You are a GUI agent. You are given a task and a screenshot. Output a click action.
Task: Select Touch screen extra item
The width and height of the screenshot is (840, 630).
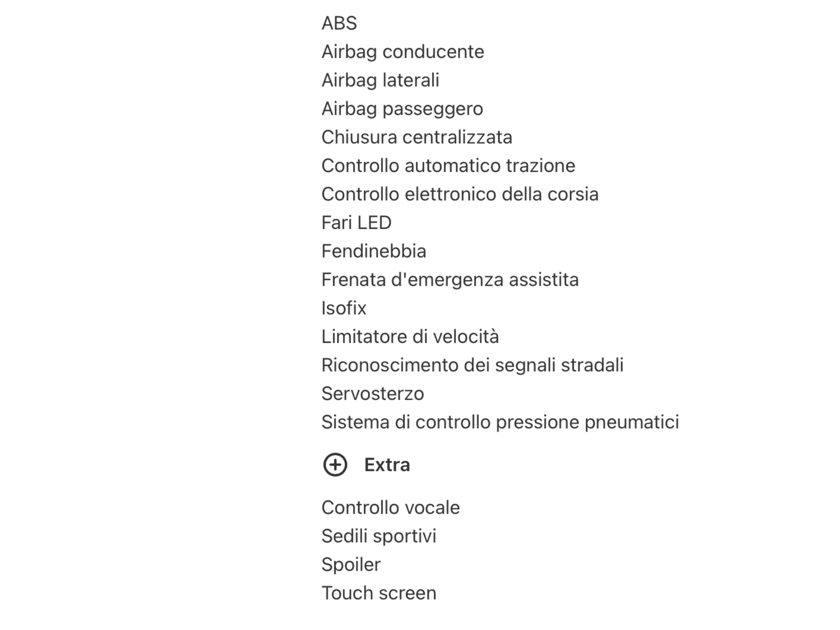[x=379, y=593]
